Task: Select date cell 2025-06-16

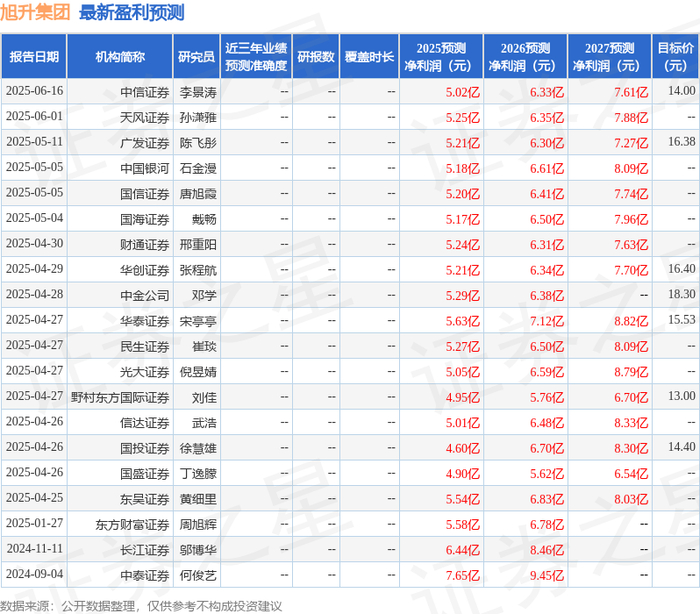Action: [34, 92]
